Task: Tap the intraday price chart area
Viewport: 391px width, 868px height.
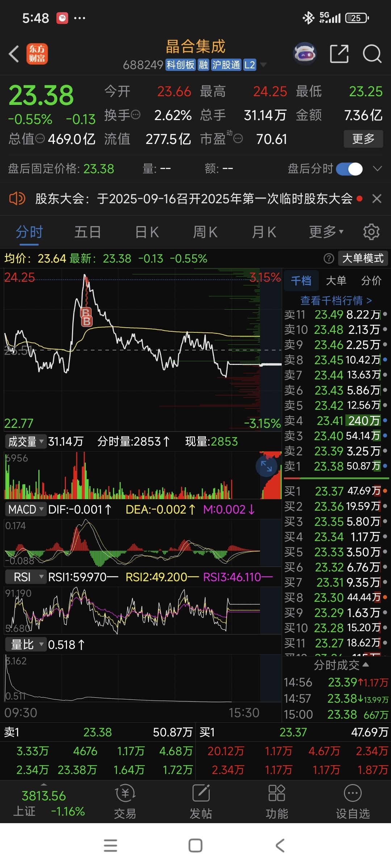Action: (143, 350)
